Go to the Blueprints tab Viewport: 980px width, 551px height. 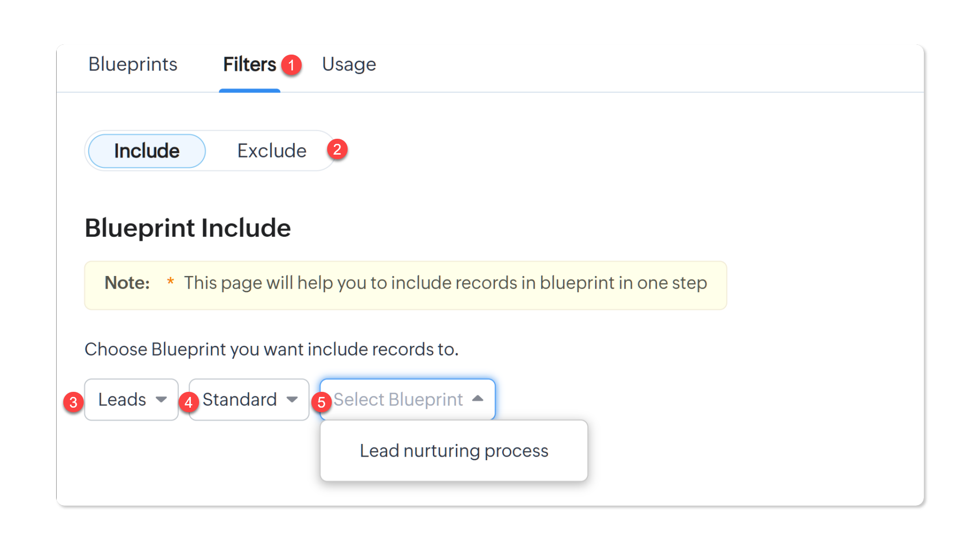click(x=133, y=64)
